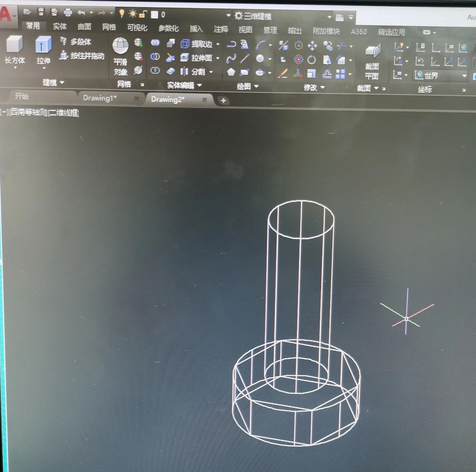
Task: Click the new drawing plus button
Action: 223,101
